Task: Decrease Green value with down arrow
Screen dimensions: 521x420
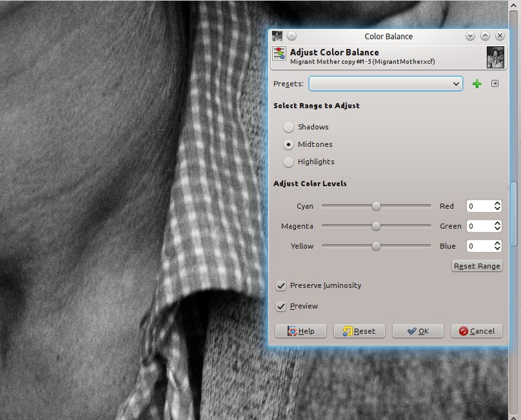Action: (x=497, y=229)
